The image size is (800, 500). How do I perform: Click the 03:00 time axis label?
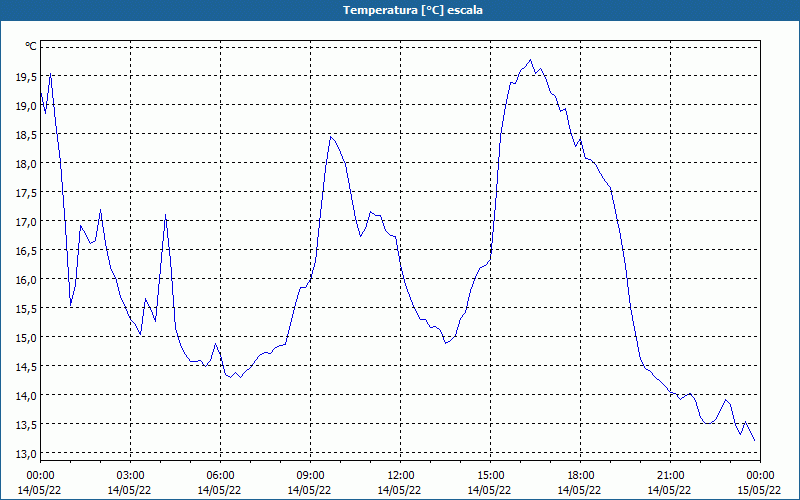130,476
